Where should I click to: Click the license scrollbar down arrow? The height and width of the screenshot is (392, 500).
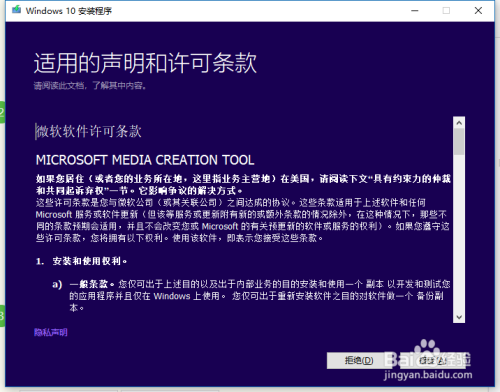point(459,317)
